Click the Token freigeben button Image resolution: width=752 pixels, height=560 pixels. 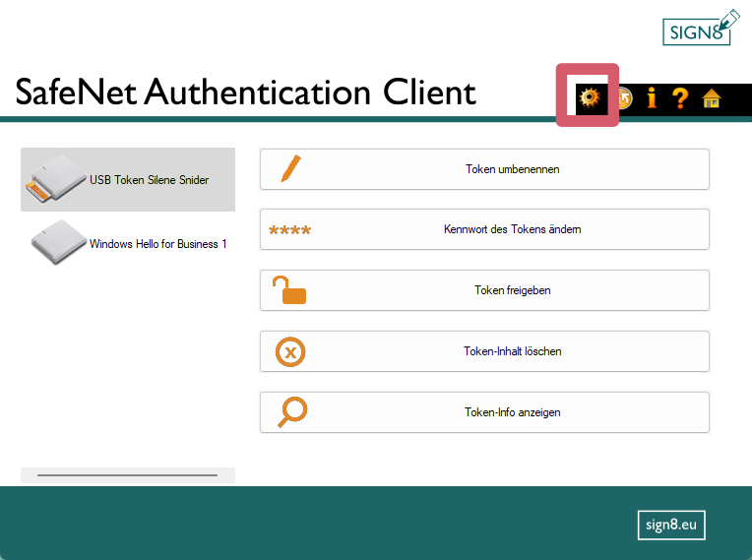click(484, 290)
